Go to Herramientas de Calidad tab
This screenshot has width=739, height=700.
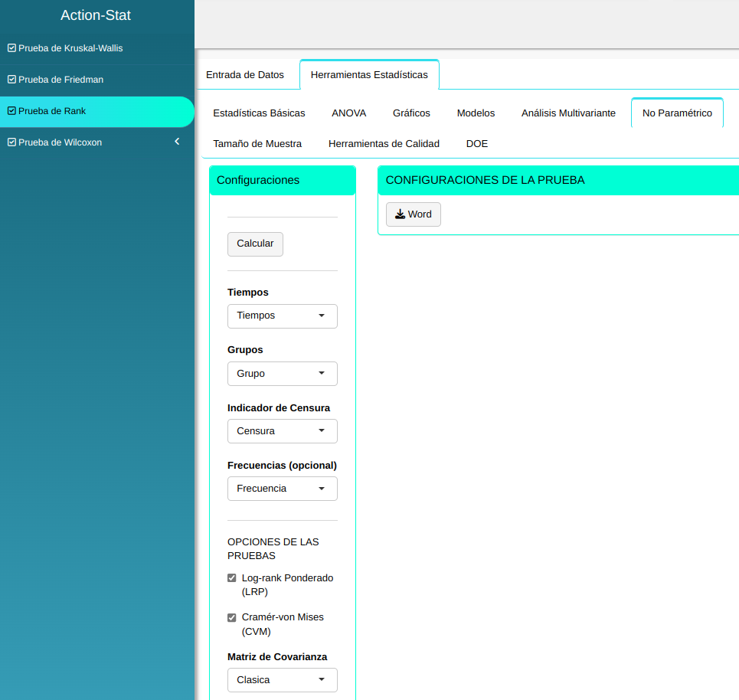point(384,144)
